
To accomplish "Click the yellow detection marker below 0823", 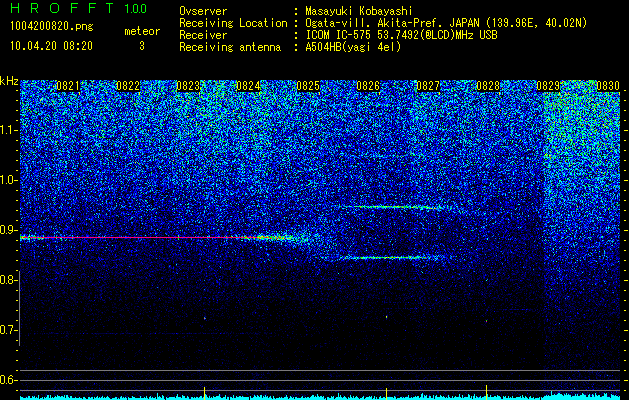I will tap(205, 393).
